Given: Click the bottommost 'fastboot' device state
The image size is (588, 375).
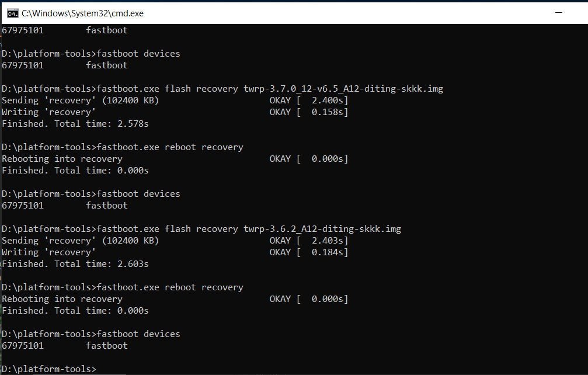Looking at the screenshot, I should tap(106, 346).
